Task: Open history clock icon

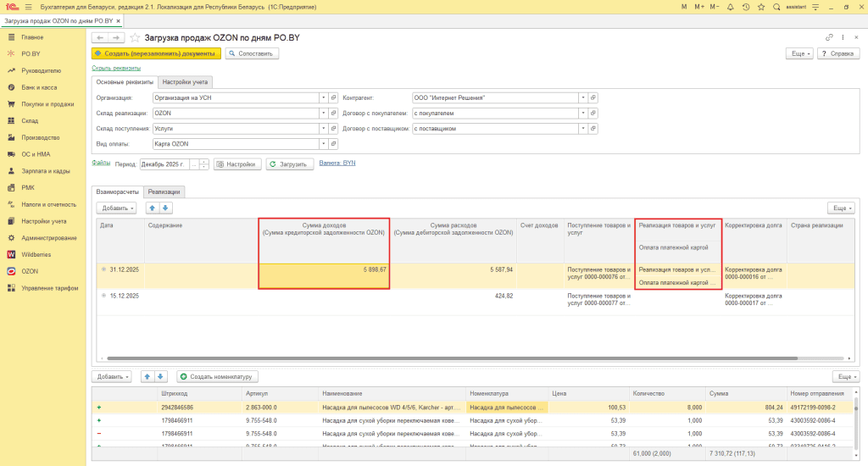Action: pos(746,7)
